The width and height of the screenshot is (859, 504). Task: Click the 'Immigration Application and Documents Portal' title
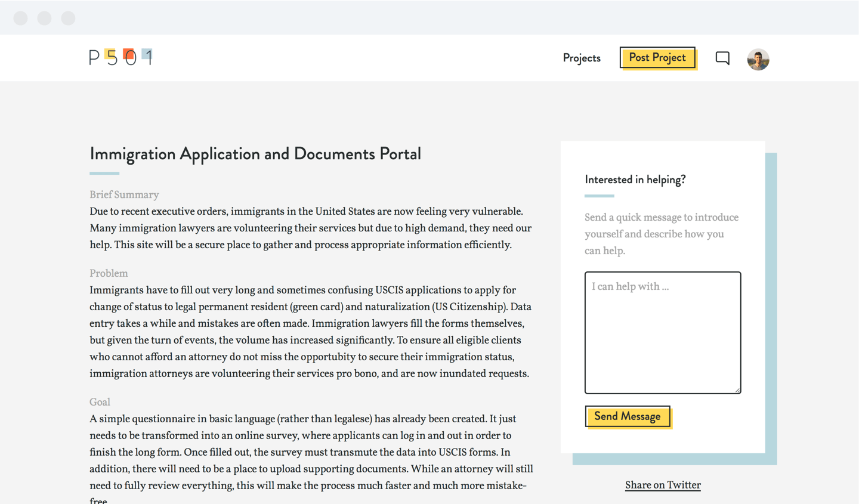(x=255, y=154)
